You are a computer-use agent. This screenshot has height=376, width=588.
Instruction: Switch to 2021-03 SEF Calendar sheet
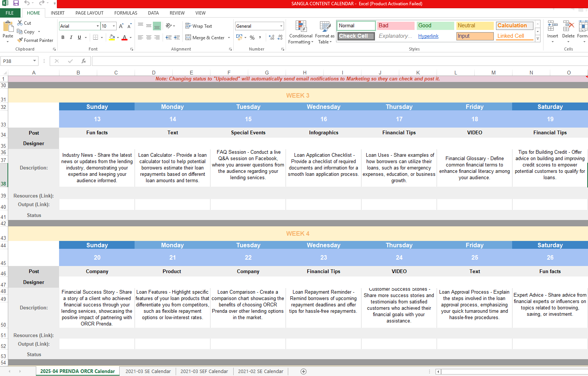click(204, 372)
